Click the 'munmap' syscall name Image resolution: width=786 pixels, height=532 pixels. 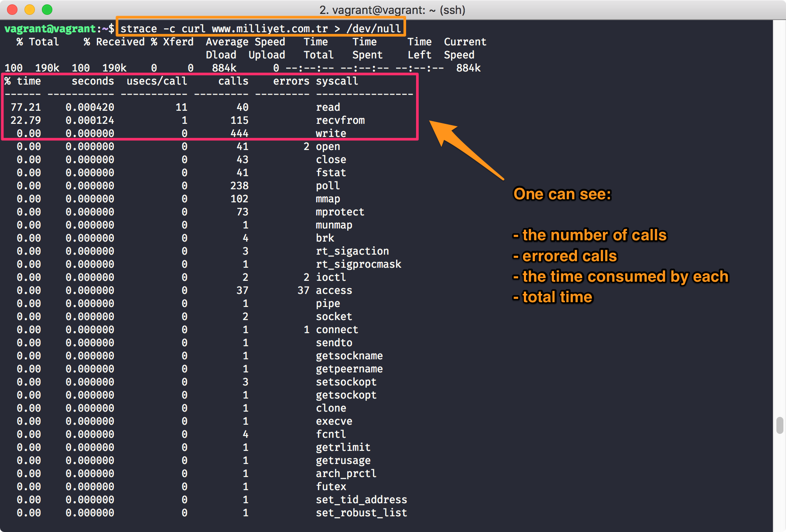pos(334,225)
